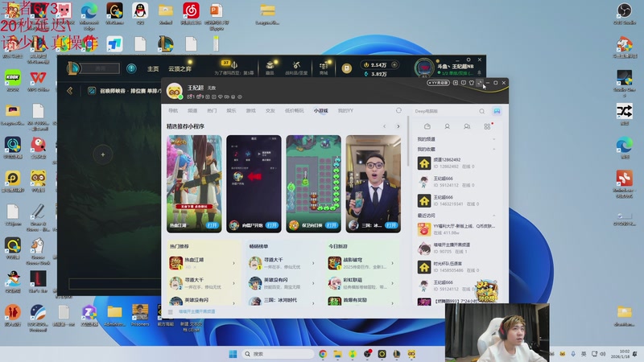Switch to the 频道 tab
644x362 pixels.
click(x=192, y=111)
